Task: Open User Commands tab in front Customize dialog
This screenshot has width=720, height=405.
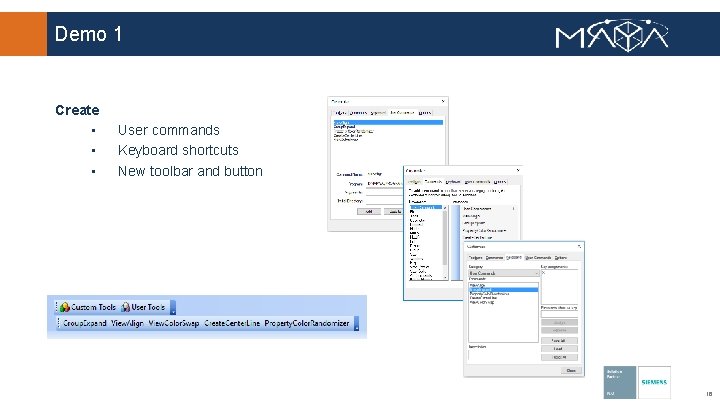Action: pyautogui.click(x=538, y=258)
